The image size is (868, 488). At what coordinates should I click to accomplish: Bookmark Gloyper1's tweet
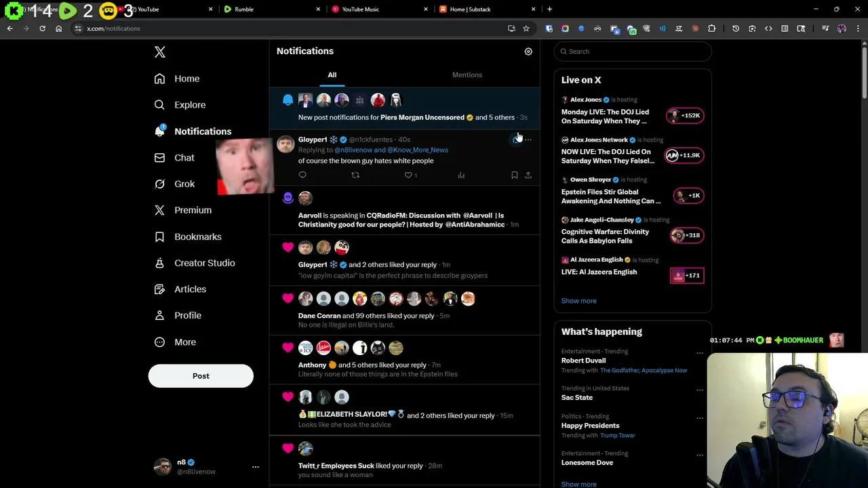coord(514,176)
